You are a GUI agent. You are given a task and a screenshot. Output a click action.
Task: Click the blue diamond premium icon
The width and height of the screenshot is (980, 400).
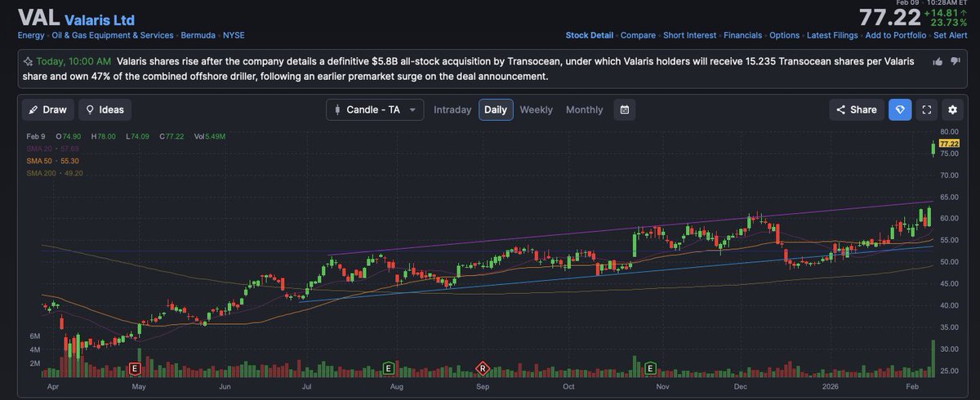(x=900, y=109)
